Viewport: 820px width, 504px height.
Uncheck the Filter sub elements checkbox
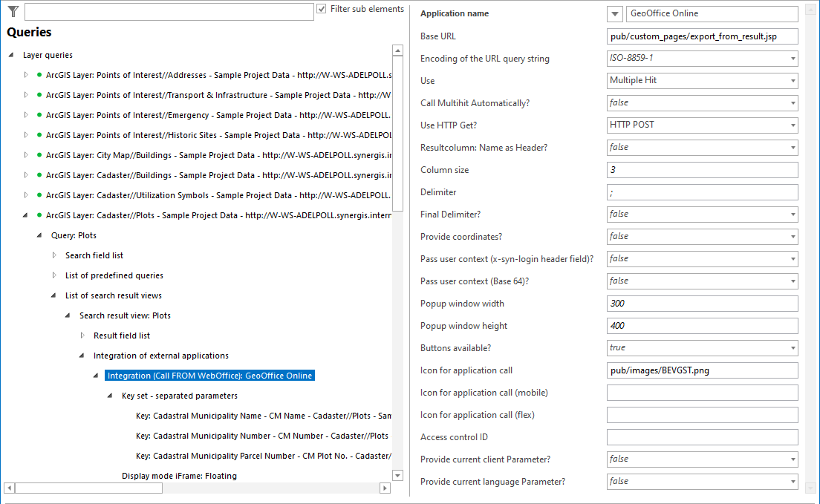pos(322,8)
